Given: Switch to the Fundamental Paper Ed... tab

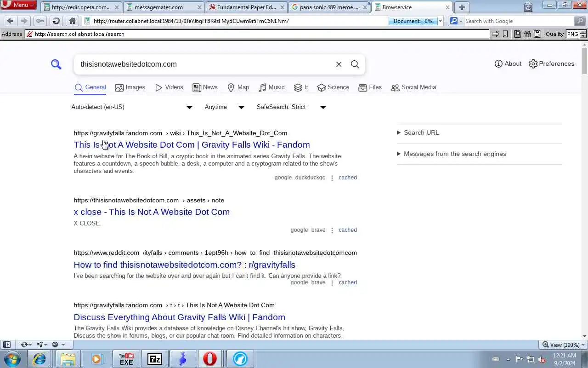Looking at the screenshot, I should 247,7.
